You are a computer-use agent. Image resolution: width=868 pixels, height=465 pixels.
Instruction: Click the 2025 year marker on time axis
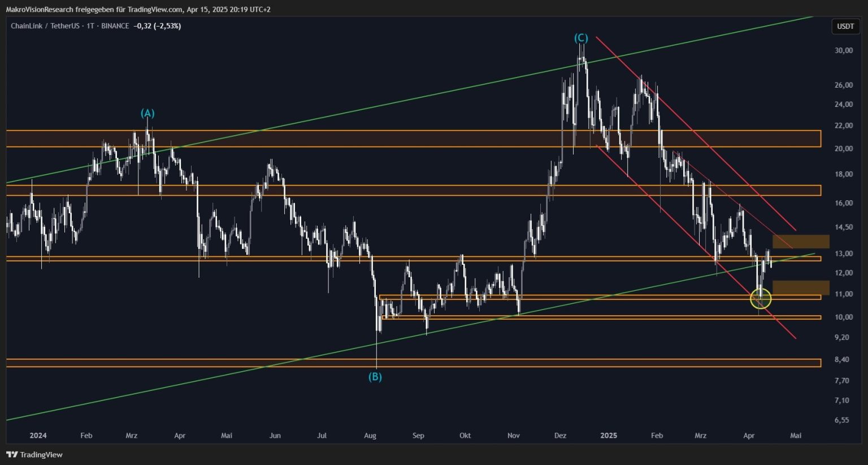coord(609,436)
